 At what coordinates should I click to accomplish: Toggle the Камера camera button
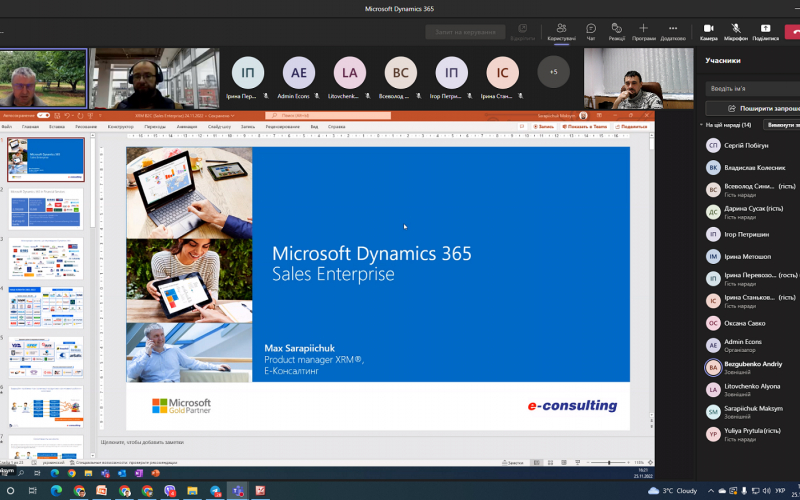click(x=709, y=32)
